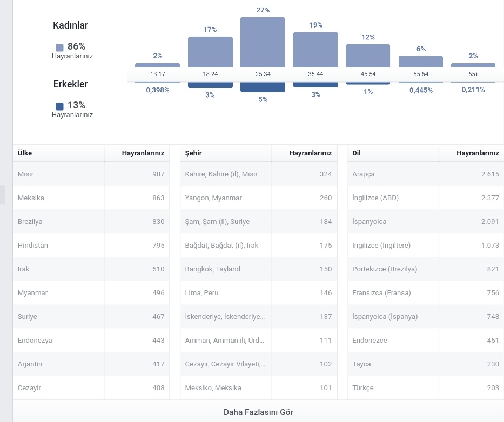The height and width of the screenshot is (422, 504).
Task: Select the 45-54 women bar labeled 12%
Action: click(x=368, y=56)
